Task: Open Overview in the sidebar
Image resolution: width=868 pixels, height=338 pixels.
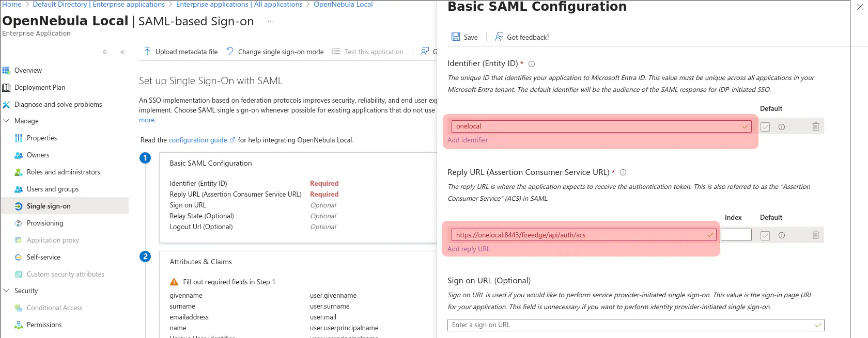Action: [x=28, y=70]
